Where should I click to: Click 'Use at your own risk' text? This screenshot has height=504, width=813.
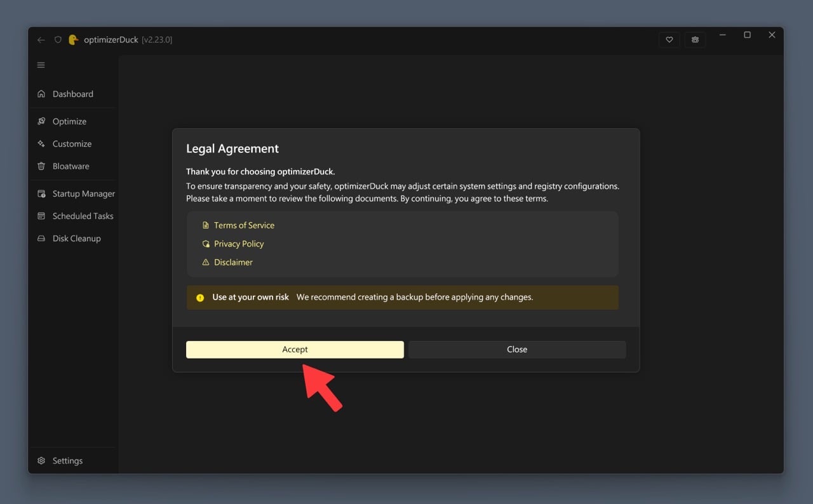251,297
